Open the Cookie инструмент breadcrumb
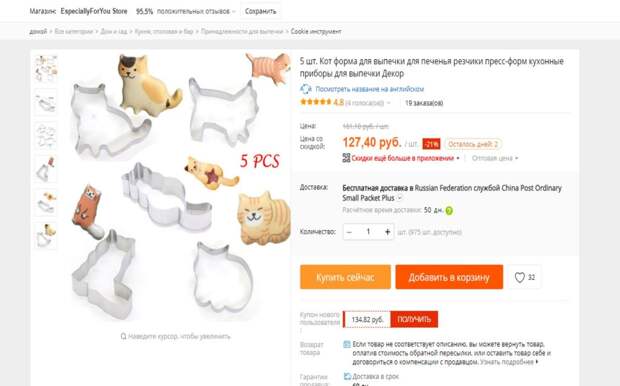 pyautogui.click(x=316, y=31)
